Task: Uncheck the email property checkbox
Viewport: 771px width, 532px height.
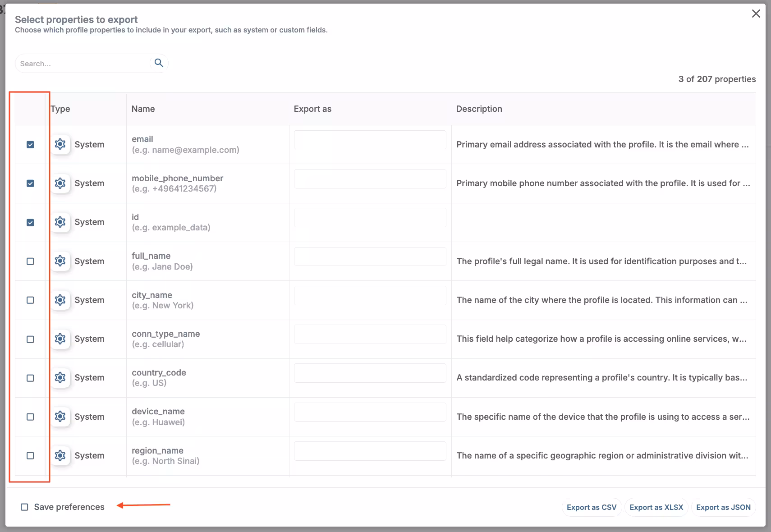Action: (30, 145)
